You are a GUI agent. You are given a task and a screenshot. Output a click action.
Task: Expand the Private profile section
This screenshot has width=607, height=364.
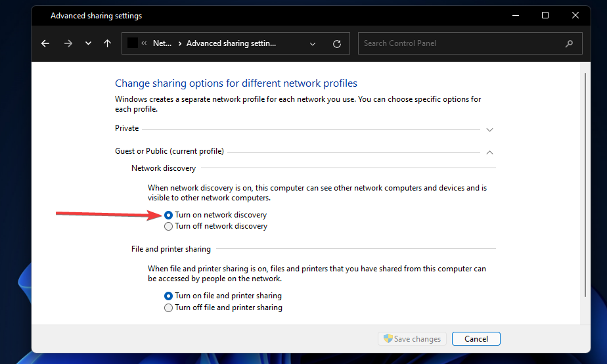pyautogui.click(x=489, y=129)
